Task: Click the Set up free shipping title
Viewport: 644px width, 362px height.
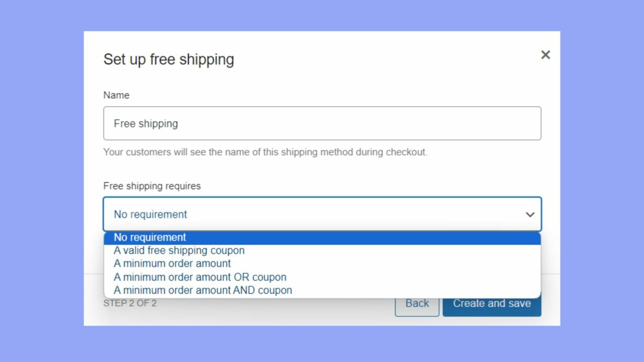Action: pyautogui.click(x=168, y=59)
